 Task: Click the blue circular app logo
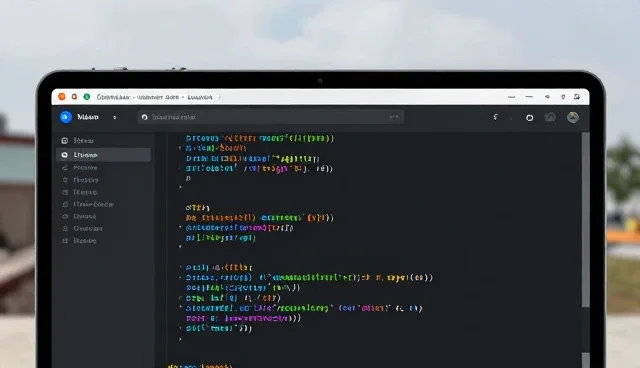66,117
